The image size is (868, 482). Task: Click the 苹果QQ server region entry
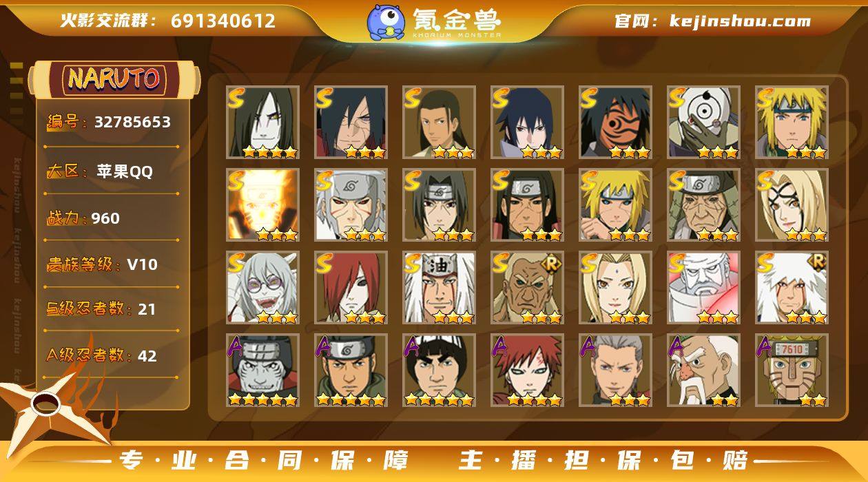(x=112, y=171)
